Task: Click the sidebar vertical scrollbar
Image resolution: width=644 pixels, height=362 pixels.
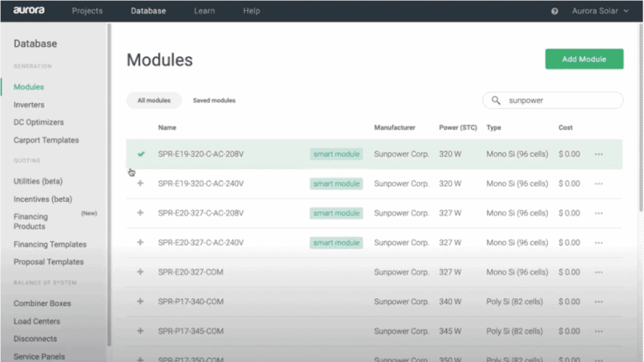Action: pyautogui.click(x=109, y=184)
